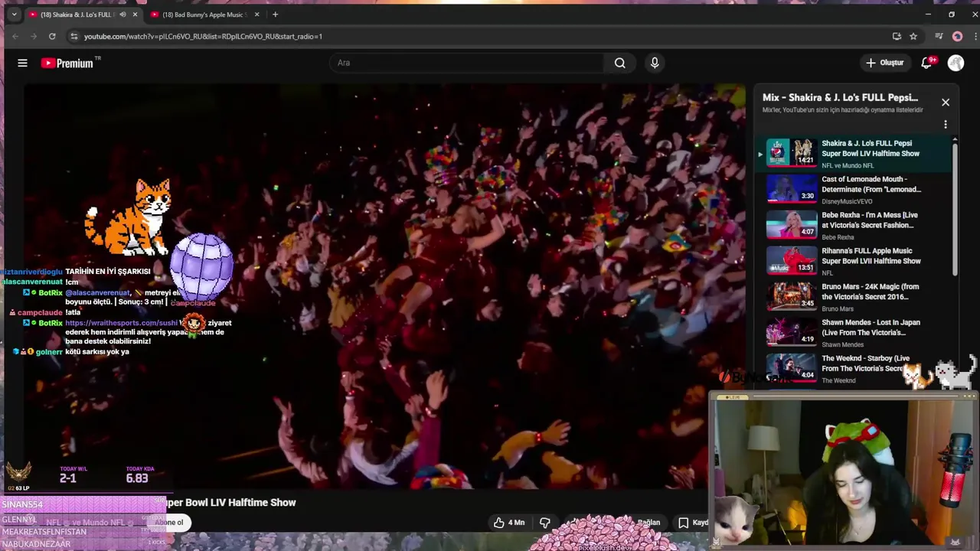The height and width of the screenshot is (551, 980).
Task: Open Mix playlist three-dot options
Action: point(946,124)
